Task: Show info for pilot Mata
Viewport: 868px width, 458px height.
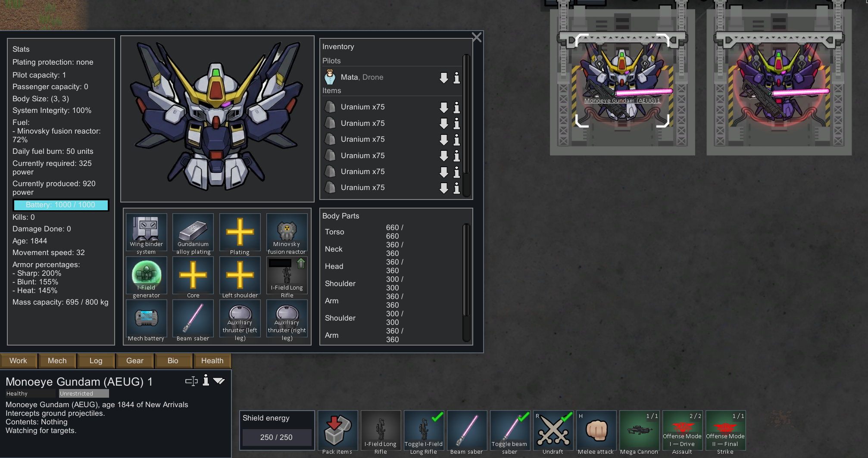Action: 457,78
